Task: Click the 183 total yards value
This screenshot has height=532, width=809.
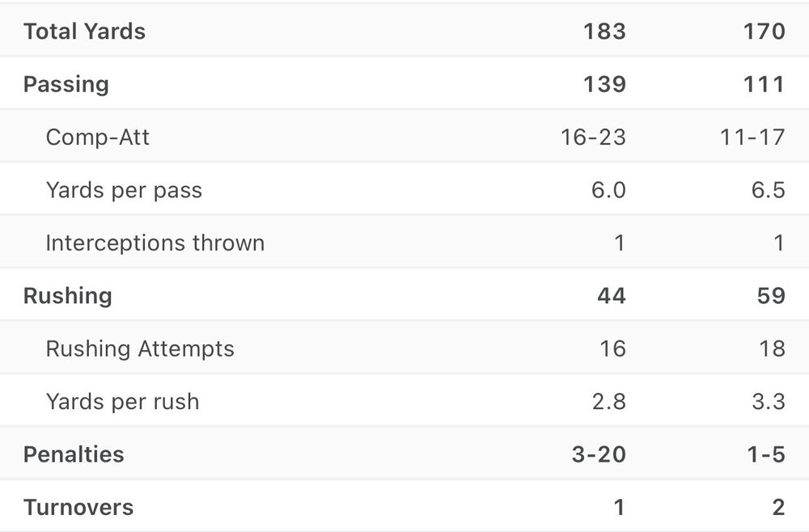Action: (603, 32)
